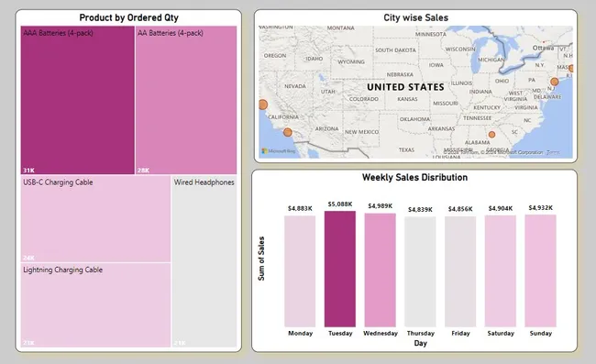
Task: Click the sales bubble in southern California
Action: tap(288, 132)
